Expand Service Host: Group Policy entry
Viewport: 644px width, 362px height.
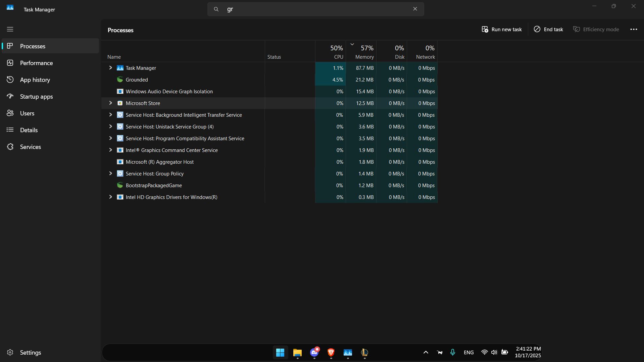coord(110,173)
